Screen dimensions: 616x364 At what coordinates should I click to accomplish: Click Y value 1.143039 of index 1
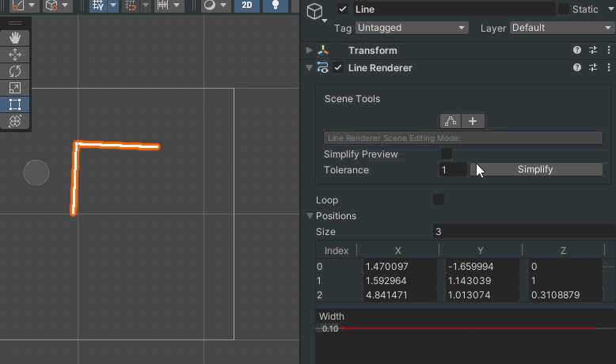(482, 281)
